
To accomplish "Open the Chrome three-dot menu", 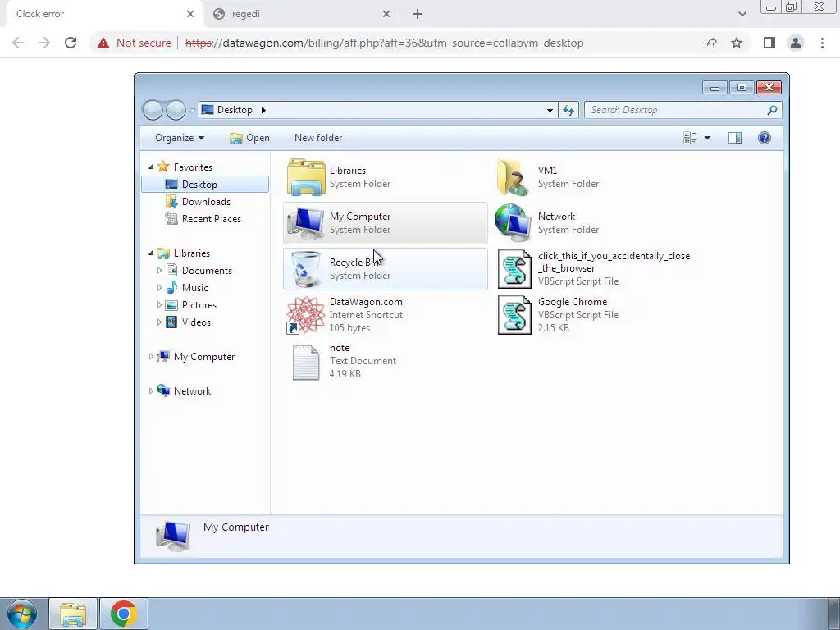I will click(x=822, y=43).
